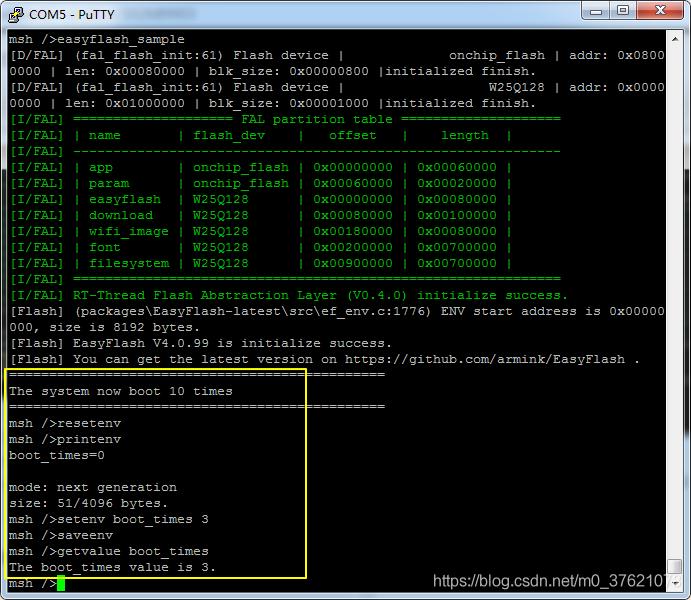
Task: Click offset 0x00060000 in param row
Action: pyautogui.click(x=353, y=184)
